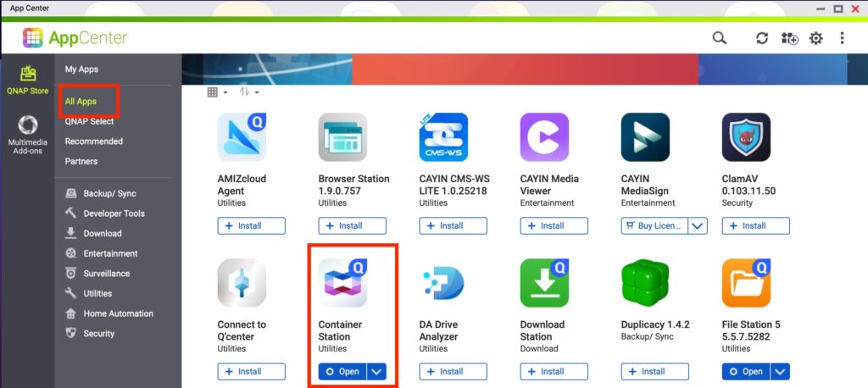
Task: Click the Browser Station app icon
Action: click(x=342, y=136)
